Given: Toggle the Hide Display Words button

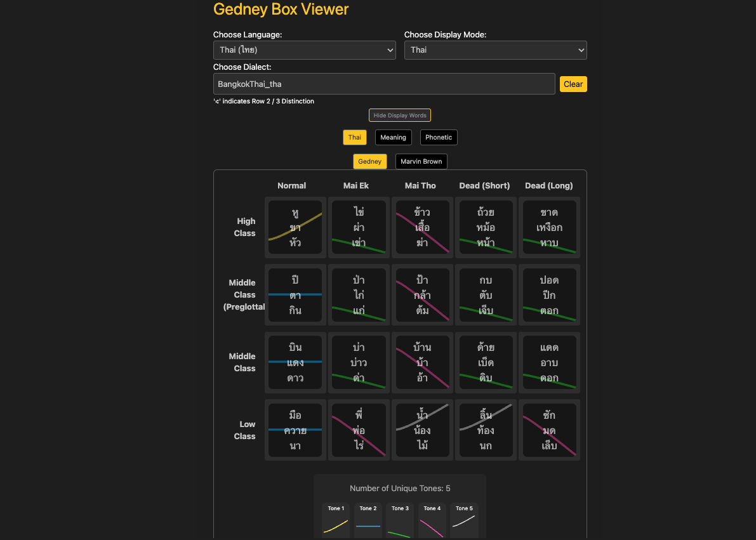Looking at the screenshot, I should click(400, 115).
